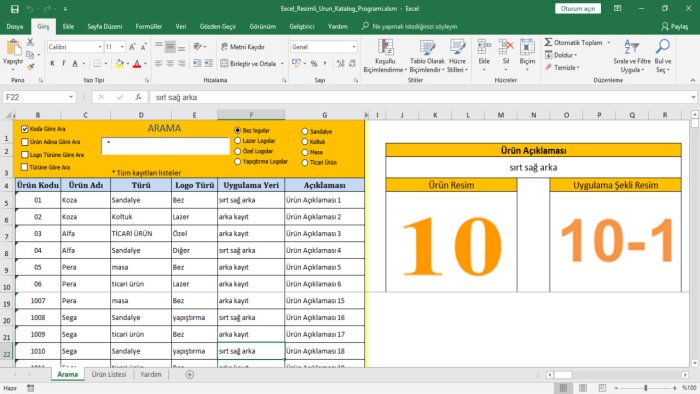Viewport: 700px width, 394px height.
Task: Click the Metni Kaydır wrap text icon
Action: (x=224, y=47)
